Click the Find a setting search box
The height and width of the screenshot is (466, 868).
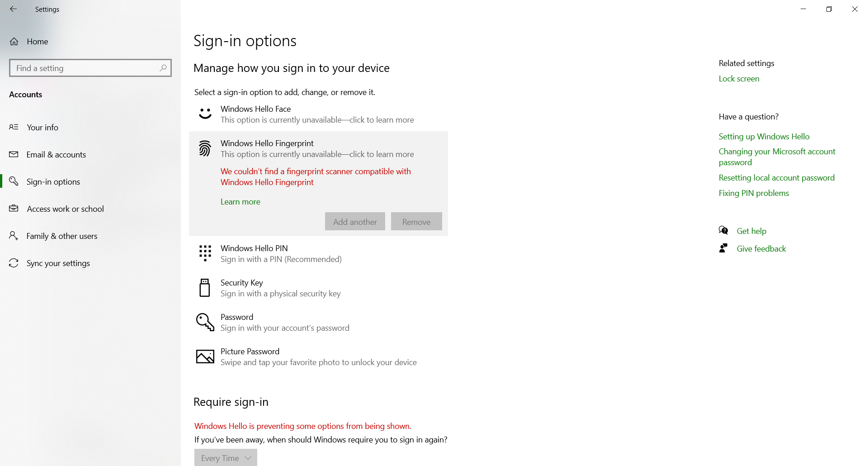pyautogui.click(x=90, y=68)
